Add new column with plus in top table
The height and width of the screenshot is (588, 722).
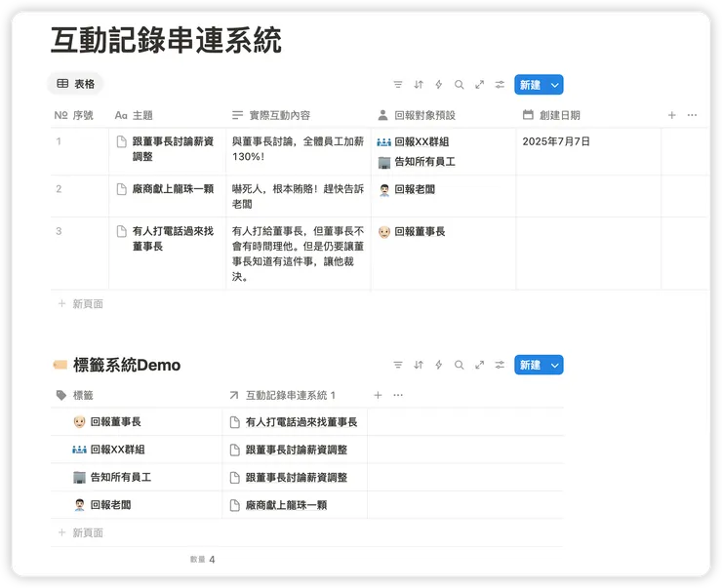point(672,115)
